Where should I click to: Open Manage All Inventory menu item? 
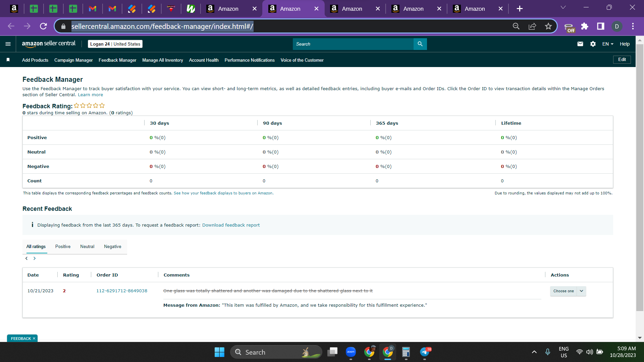coord(163,60)
